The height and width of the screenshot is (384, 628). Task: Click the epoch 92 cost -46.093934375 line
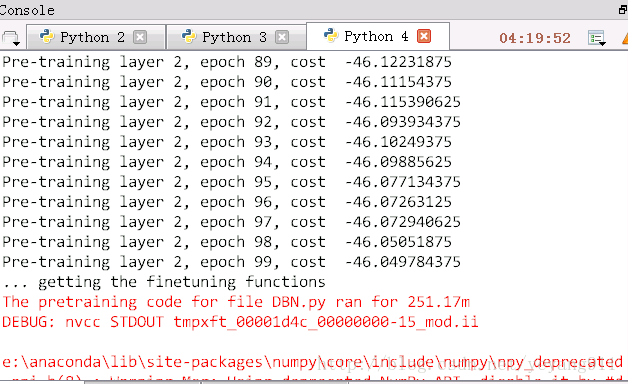[x=231, y=122]
